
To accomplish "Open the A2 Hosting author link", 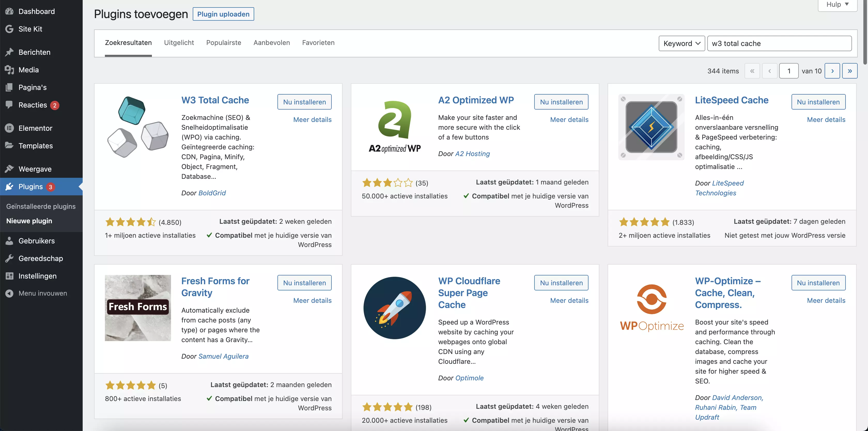I will tap(472, 154).
